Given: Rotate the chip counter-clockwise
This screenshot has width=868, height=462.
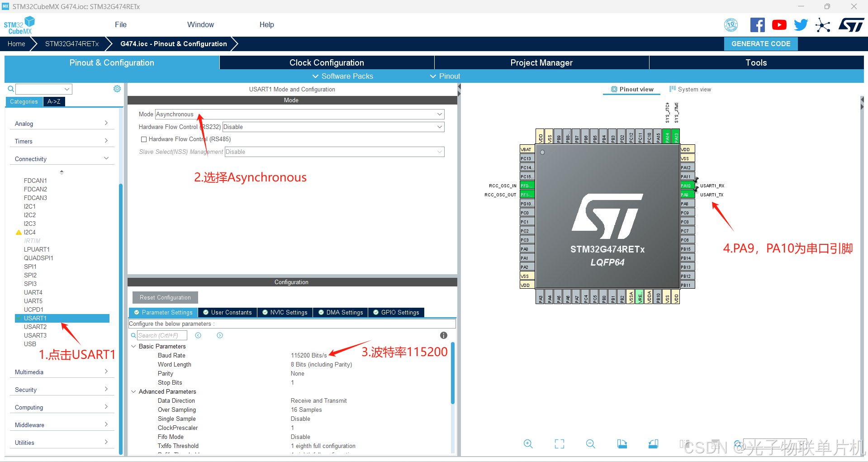Looking at the screenshot, I should (x=653, y=444).
